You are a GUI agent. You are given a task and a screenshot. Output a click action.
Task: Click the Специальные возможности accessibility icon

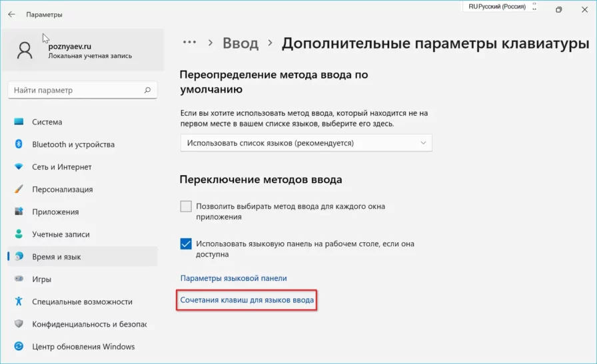click(19, 301)
